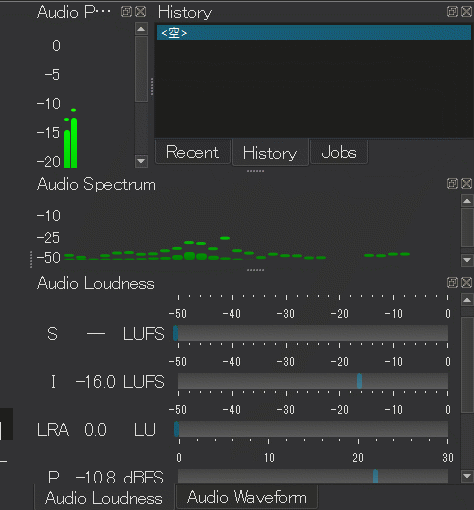The image size is (474, 510).
Task: Switch to the Audio Waveform tab
Action: [247, 497]
